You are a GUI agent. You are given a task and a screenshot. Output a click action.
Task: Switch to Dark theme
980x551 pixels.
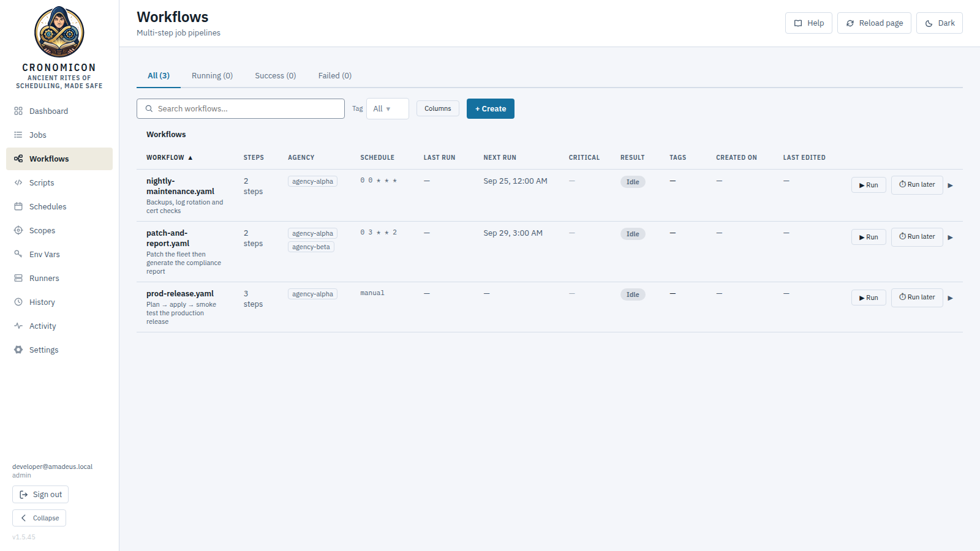tap(940, 23)
